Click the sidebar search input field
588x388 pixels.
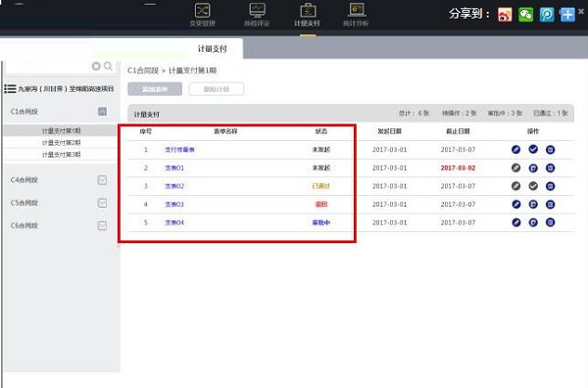[48, 67]
